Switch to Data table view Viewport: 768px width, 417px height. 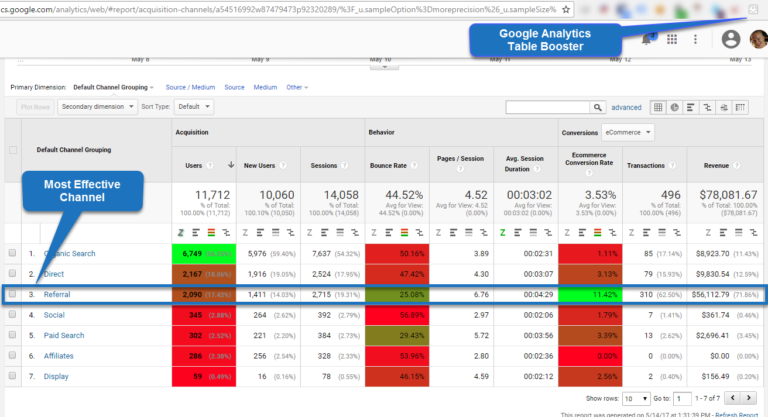coord(658,107)
